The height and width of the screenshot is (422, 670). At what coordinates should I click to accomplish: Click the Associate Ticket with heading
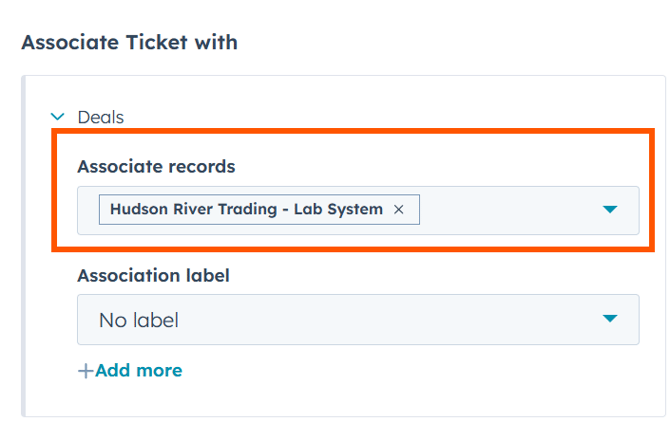(x=129, y=42)
